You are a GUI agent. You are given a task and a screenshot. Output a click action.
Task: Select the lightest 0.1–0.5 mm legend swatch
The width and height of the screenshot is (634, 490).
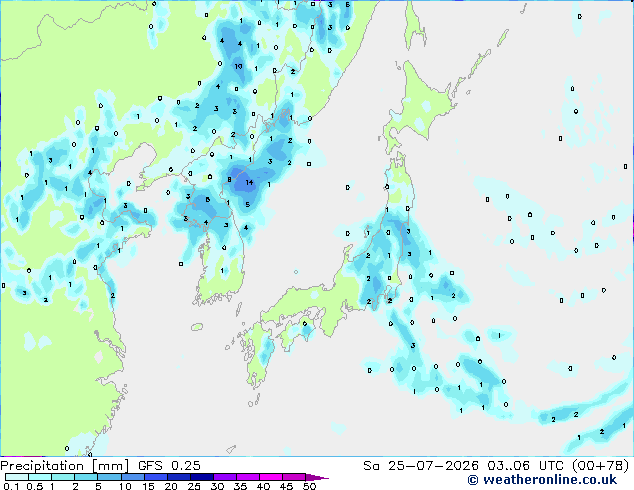pyautogui.click(x=17, y=477)
